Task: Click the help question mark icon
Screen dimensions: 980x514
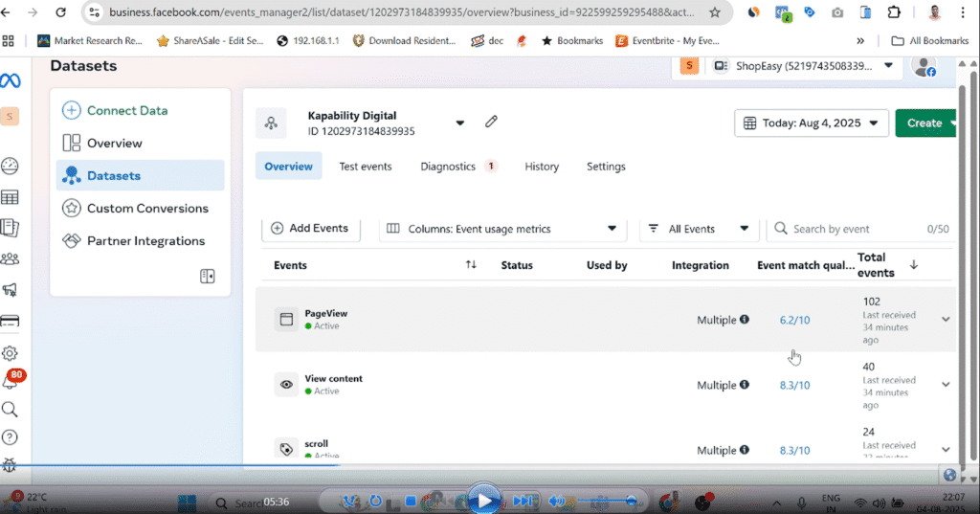Action: (11, 437)
